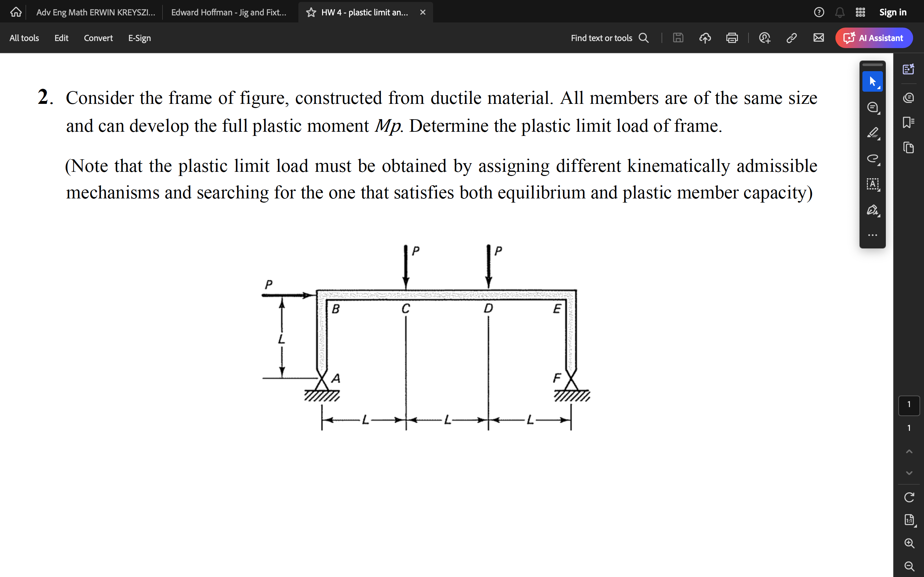This screenshot has width=924, height=577.
Task: Select the Selection tool
Action: [873, 81]
